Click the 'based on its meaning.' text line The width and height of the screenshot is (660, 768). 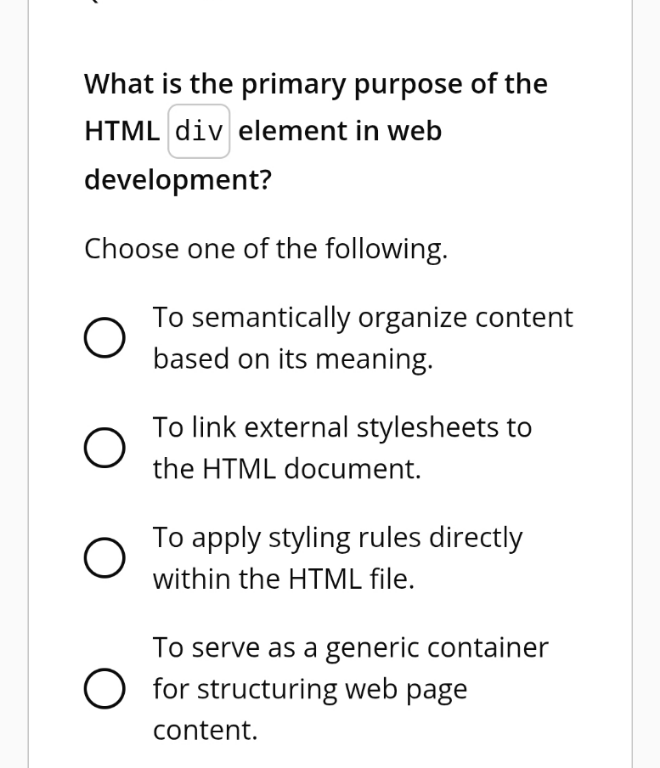click(293, 359)
